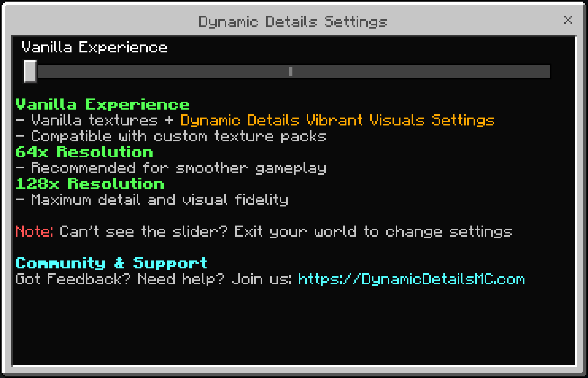
Task: Select the Vanilla Experience slider handle
Action: click(x=30, y=72)
